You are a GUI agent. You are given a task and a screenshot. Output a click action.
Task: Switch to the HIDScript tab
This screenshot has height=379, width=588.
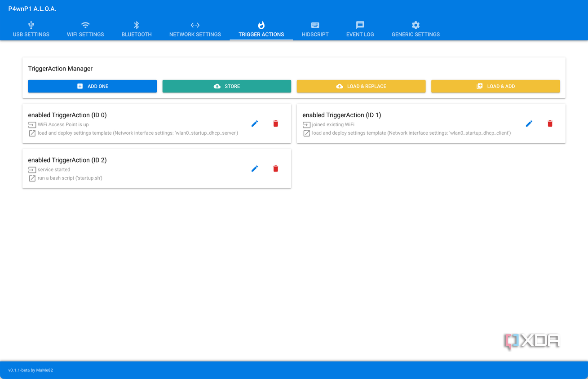(315, 29)
